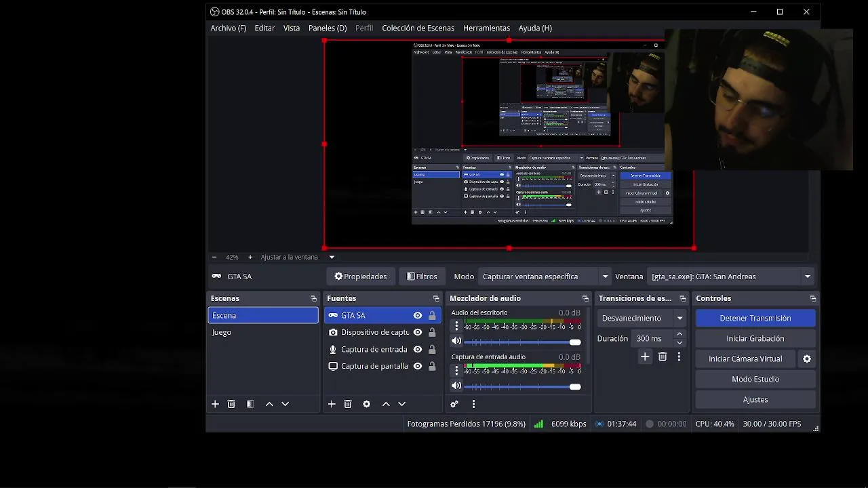Mute Audio del escritorio speaker icon
The image size is (868, 488).
tap(456, 342)
